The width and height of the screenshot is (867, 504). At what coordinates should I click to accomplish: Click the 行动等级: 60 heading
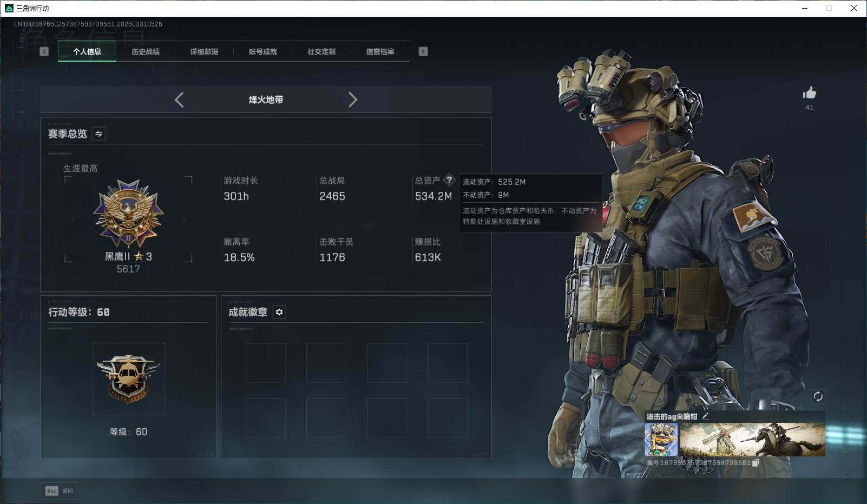click(x=79, y=312)
